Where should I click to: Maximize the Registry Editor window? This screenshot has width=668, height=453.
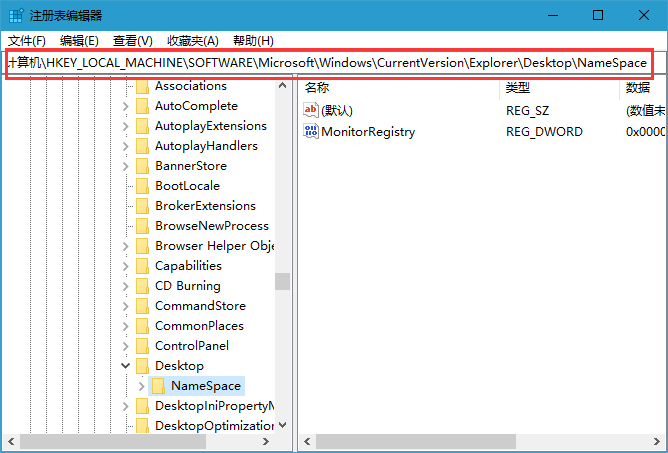598,15
